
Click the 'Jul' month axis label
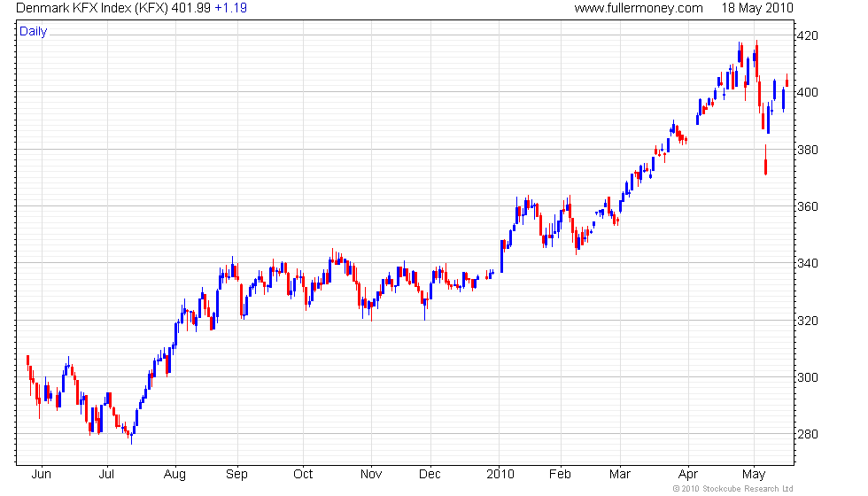[106, 475]
